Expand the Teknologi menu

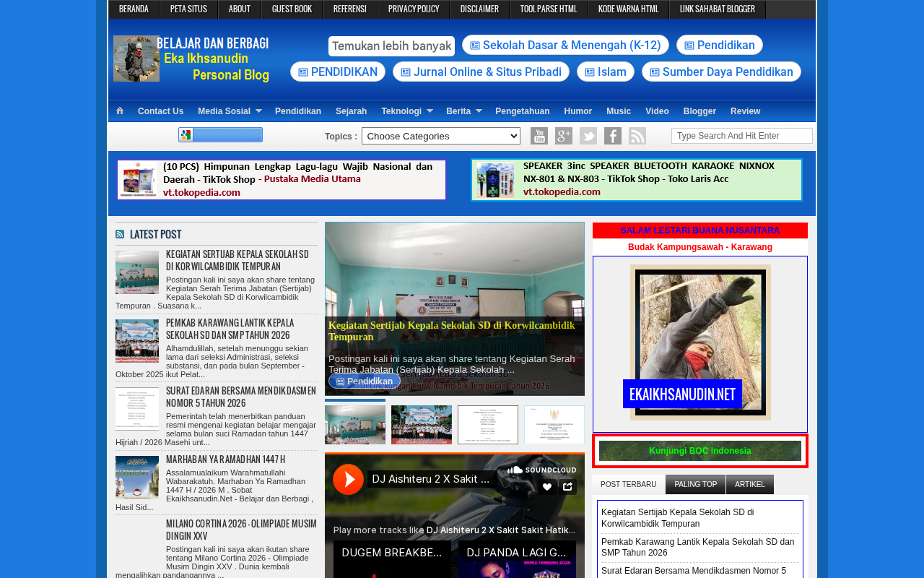pyautogui.click(x=406, y=111)
